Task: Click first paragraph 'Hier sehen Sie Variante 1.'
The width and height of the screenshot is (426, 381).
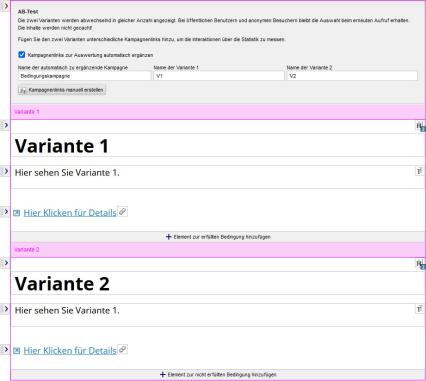Action: [67, 173]
